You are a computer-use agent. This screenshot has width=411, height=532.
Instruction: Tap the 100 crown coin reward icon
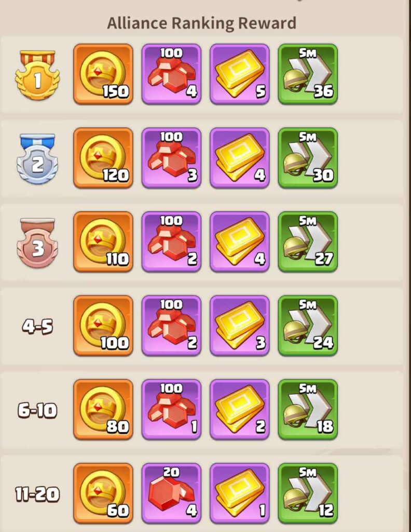coord(103,325)
